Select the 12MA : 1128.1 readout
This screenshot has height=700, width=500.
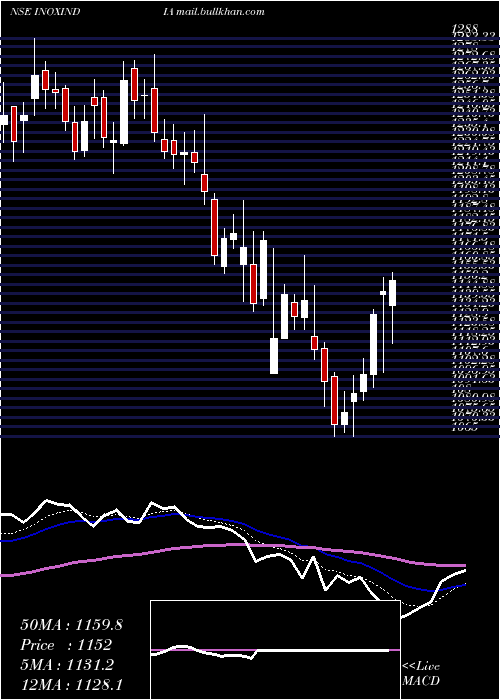tap(71, 685)
